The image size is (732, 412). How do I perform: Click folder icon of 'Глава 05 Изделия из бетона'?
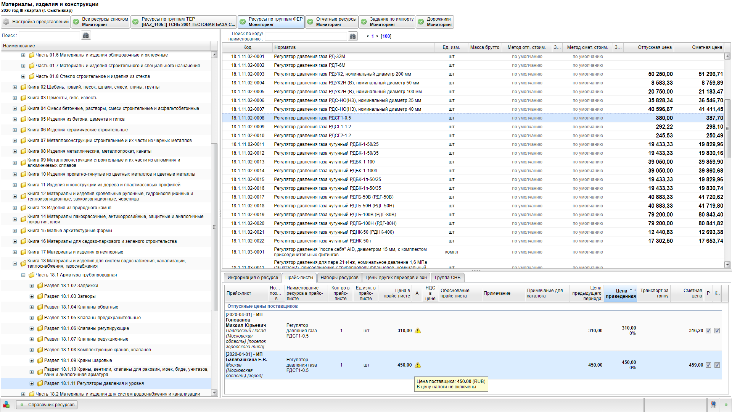click(x=23, y=119)
